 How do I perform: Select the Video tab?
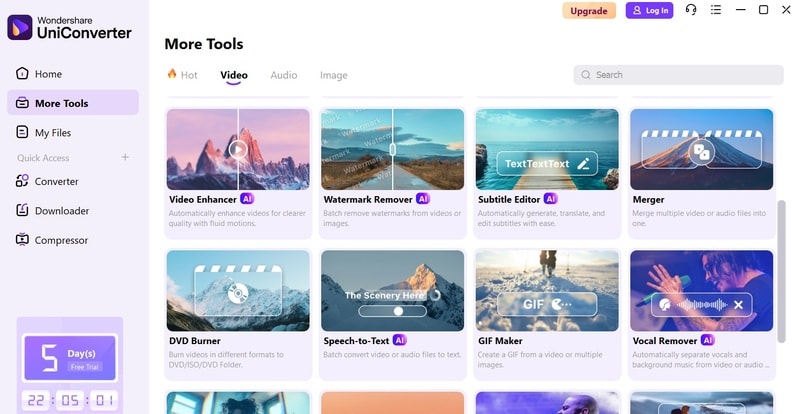coord(234,75)
